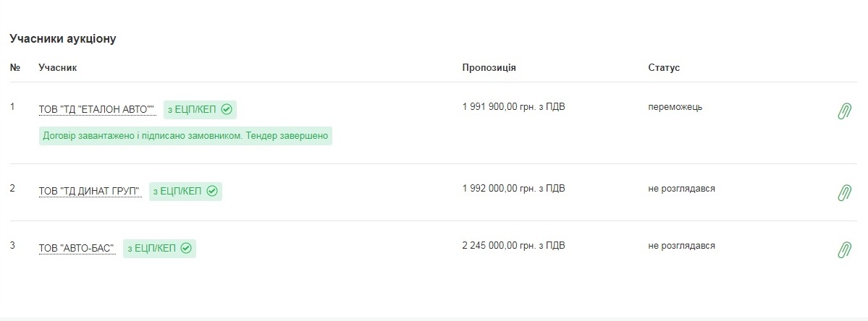The height and width of the screenshot is (321, 868).
Task: Click "з ЕЦП/КЕП" text for ЕТАЛОН АВТО
Action: click(192, 109)
